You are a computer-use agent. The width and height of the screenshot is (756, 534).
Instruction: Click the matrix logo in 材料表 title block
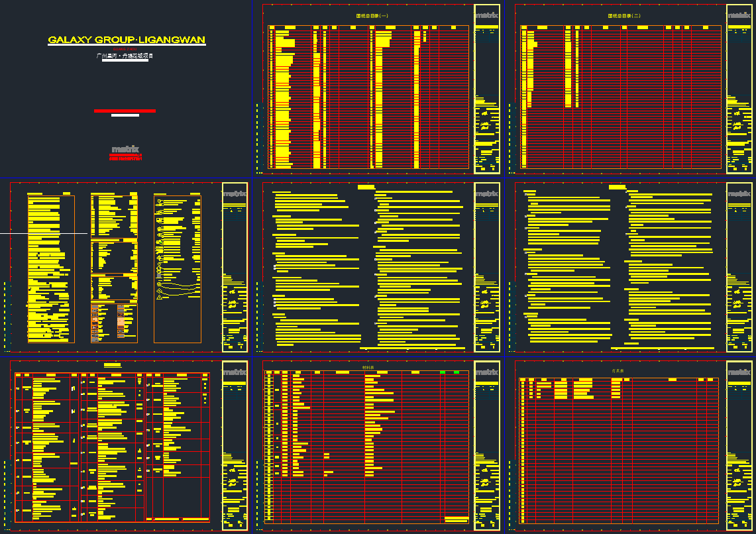click(x=487, y=372)
